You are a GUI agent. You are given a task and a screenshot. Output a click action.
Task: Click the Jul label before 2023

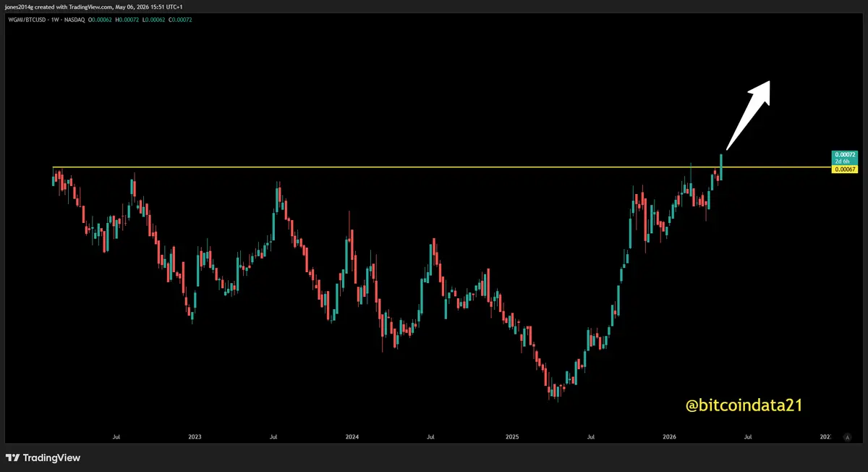116,437
